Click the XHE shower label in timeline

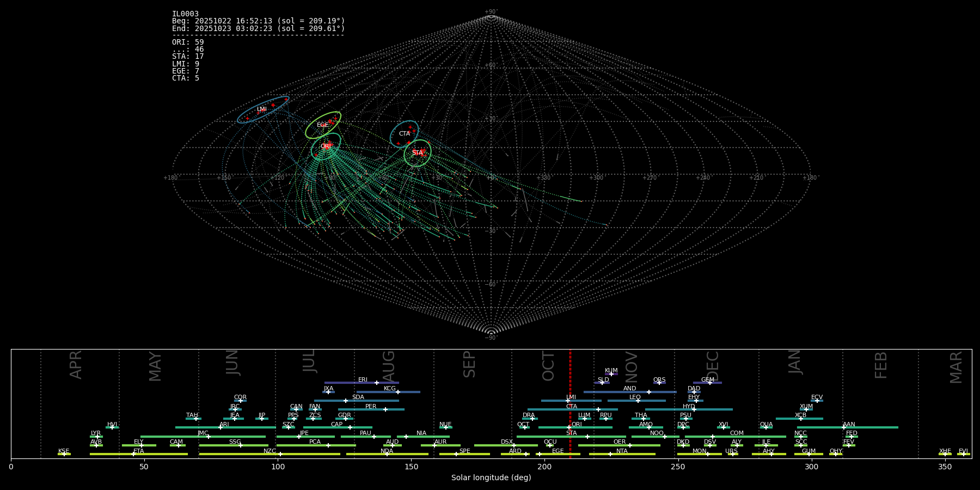pyautogui.click(x=945, y=451)
